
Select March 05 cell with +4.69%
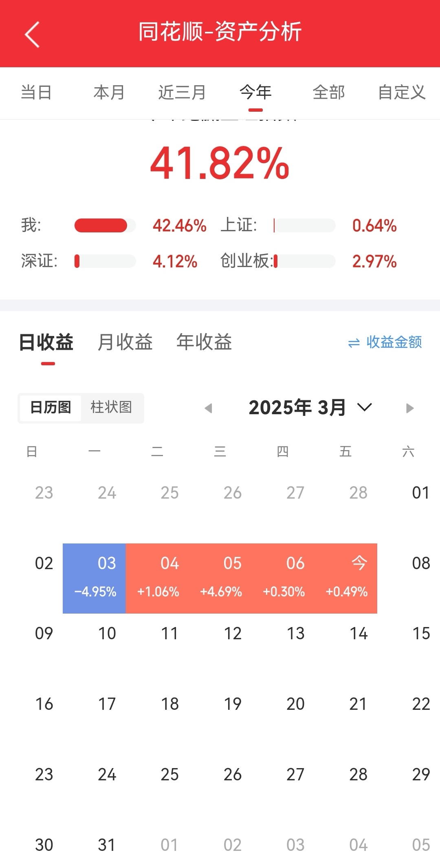[x=220, y=578]
